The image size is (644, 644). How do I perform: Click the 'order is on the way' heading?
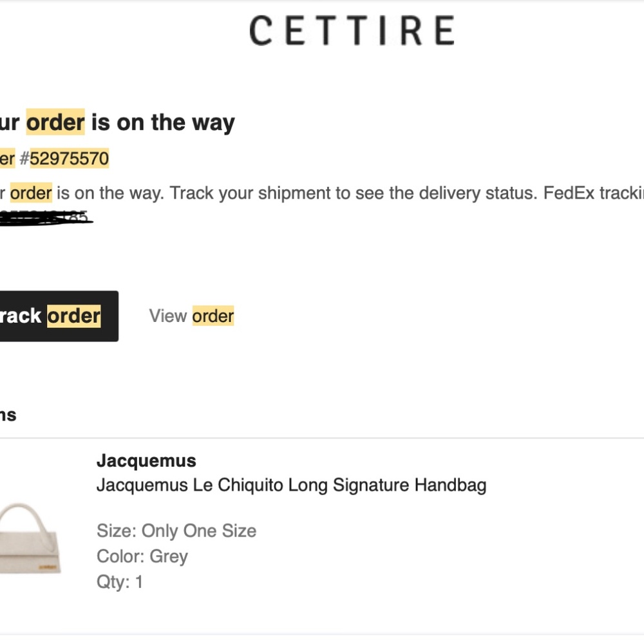click(117, 122)
